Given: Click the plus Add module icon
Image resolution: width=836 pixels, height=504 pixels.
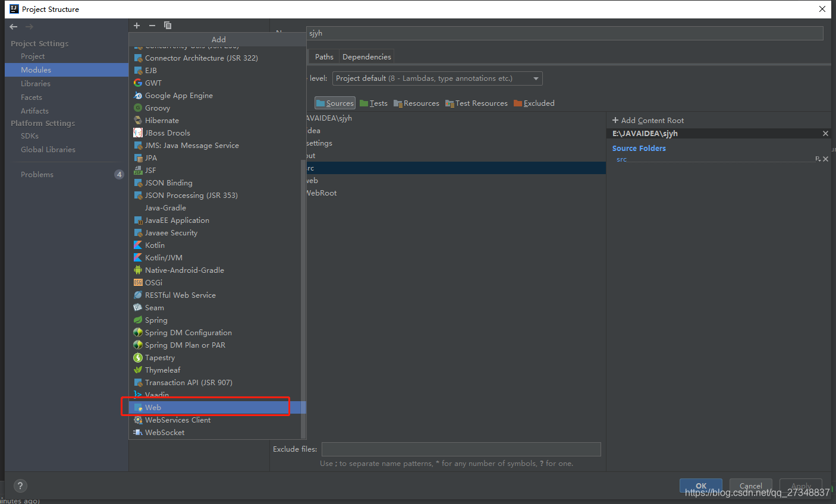Looking at the screenshot, I should point(137,26).
